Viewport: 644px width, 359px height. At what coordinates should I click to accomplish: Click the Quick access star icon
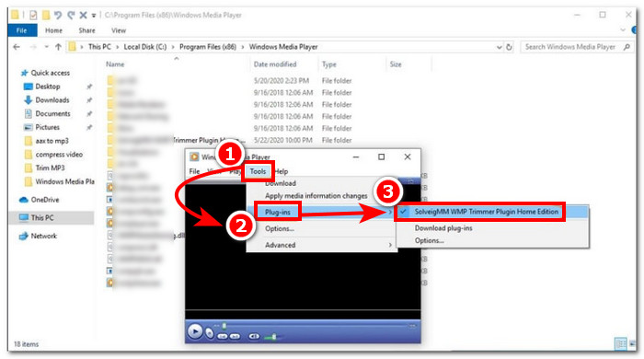(24, 73)
